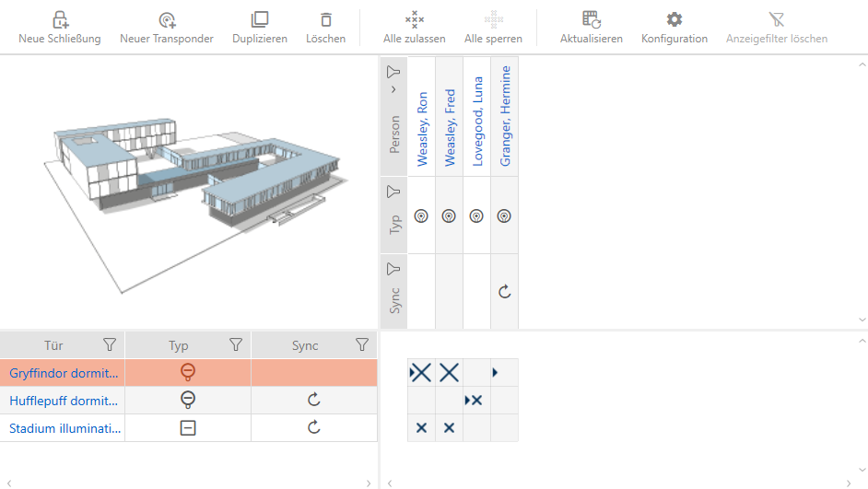Click the Duplizieren icon
The height and width of the screenshot is (489, 868).
tap(260, 19)
